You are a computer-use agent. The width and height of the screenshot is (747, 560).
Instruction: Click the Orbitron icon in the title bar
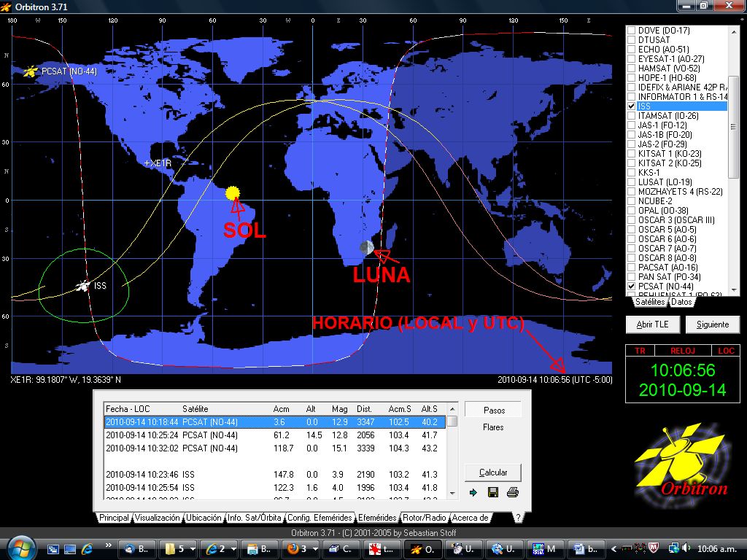point(6,7)
